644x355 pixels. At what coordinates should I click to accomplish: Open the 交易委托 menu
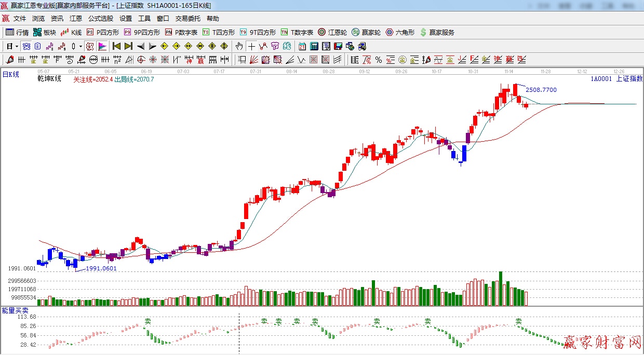pos(187,19)
